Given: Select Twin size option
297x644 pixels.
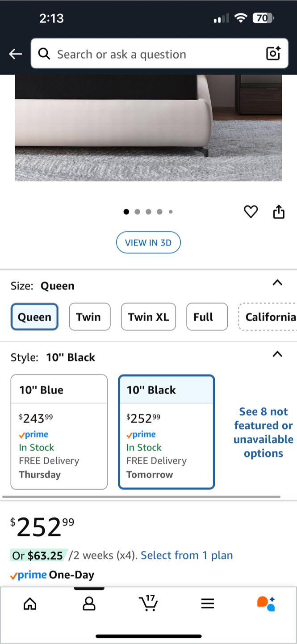Looking at the screenshot, I should [90, 317].
